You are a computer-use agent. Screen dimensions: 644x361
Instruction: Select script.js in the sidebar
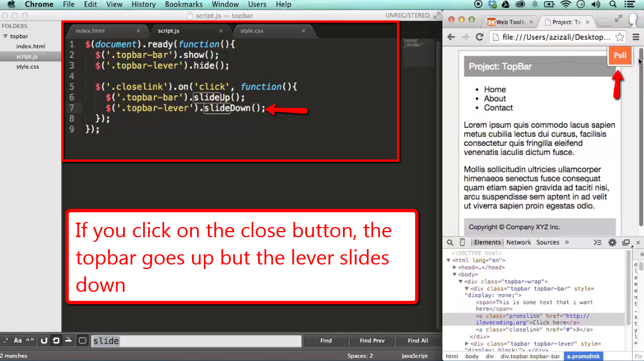(x=27, y=56)
